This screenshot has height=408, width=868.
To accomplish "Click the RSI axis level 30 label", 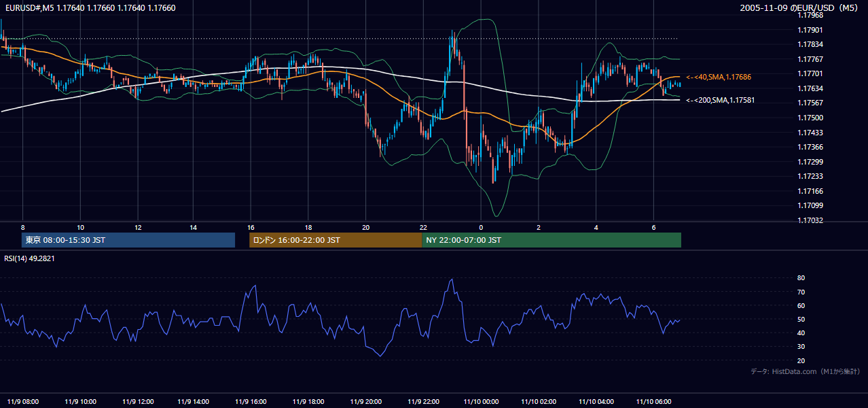I will coord(801,347).
